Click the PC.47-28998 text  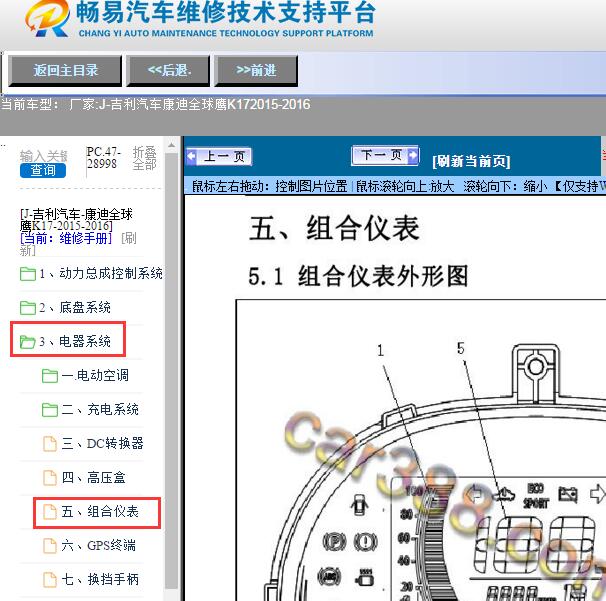(x=103, y=158)
